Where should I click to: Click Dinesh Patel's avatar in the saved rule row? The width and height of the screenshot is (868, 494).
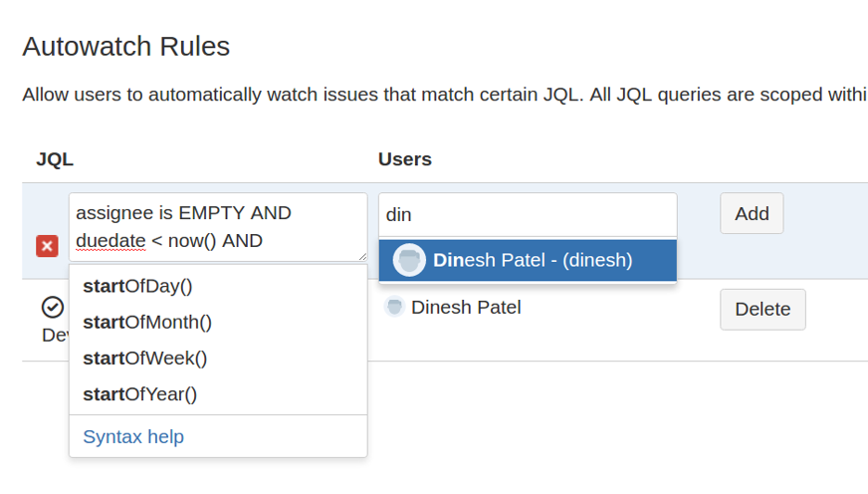(x=394, y=307)
